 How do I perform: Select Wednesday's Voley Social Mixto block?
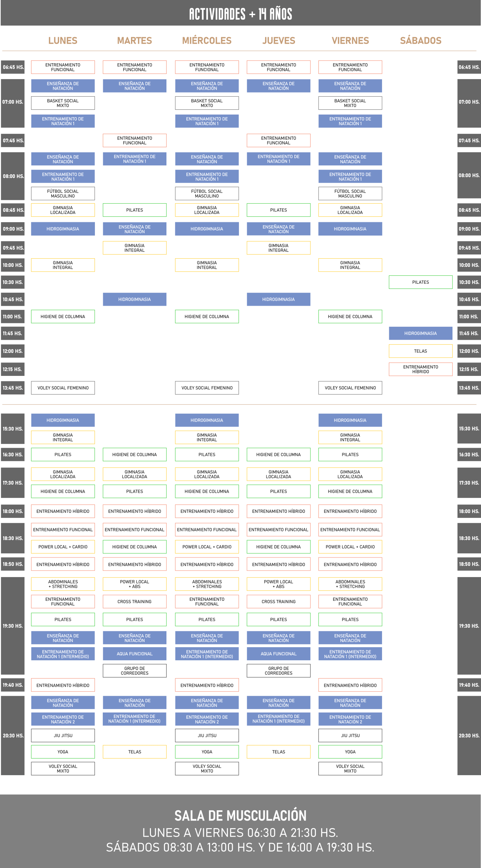pyautogui.click(x=207, y=769)
